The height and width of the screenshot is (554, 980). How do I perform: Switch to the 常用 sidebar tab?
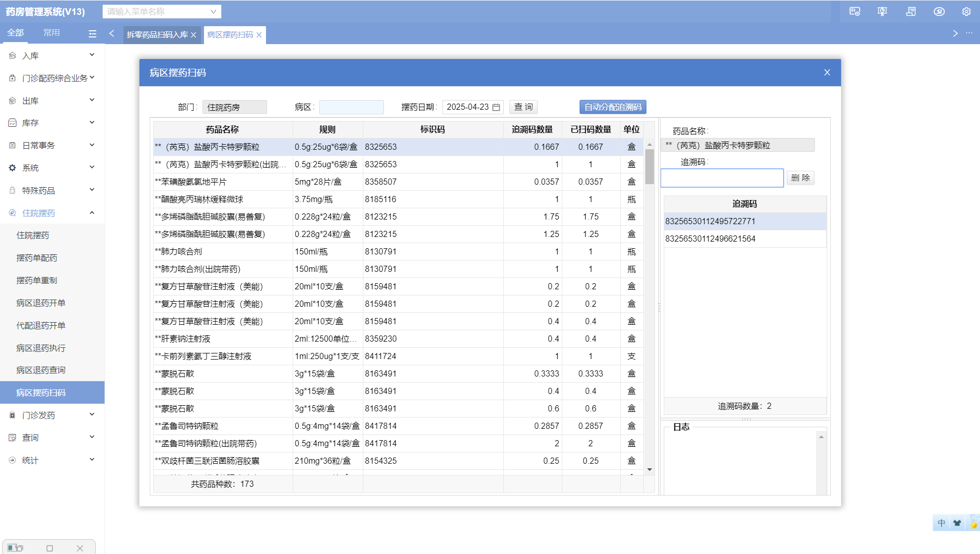click(51, 33)
